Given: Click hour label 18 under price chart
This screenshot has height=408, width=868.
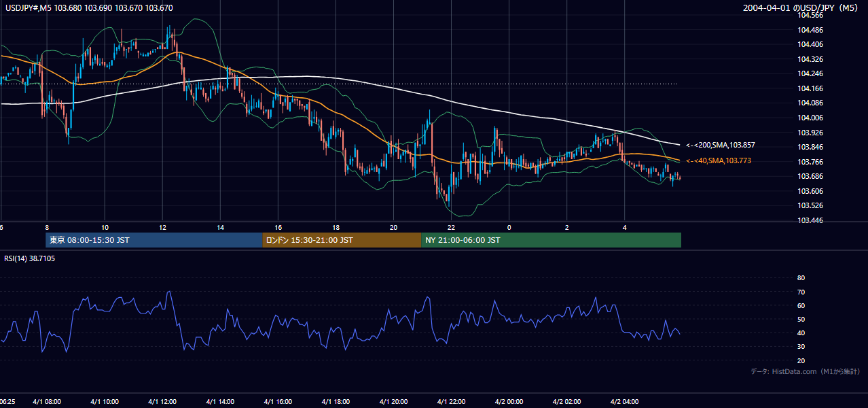Looking at the screenshot, I should pyautogui.click(x=336, y=227).
